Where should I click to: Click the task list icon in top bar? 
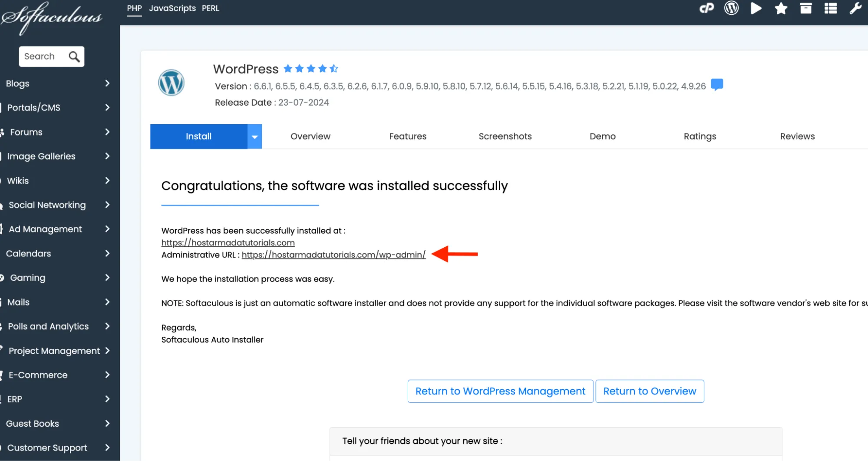831,8
